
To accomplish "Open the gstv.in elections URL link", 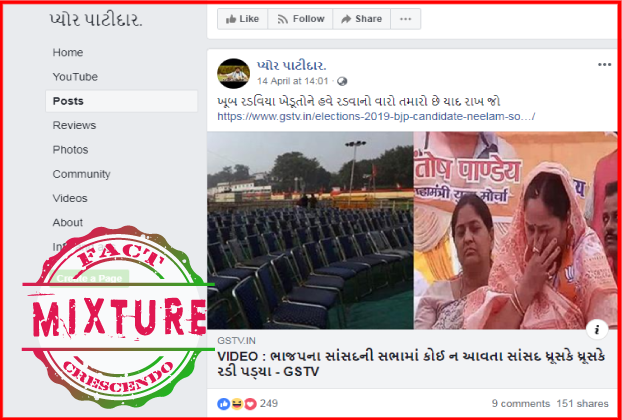I will tap(376, 117).
